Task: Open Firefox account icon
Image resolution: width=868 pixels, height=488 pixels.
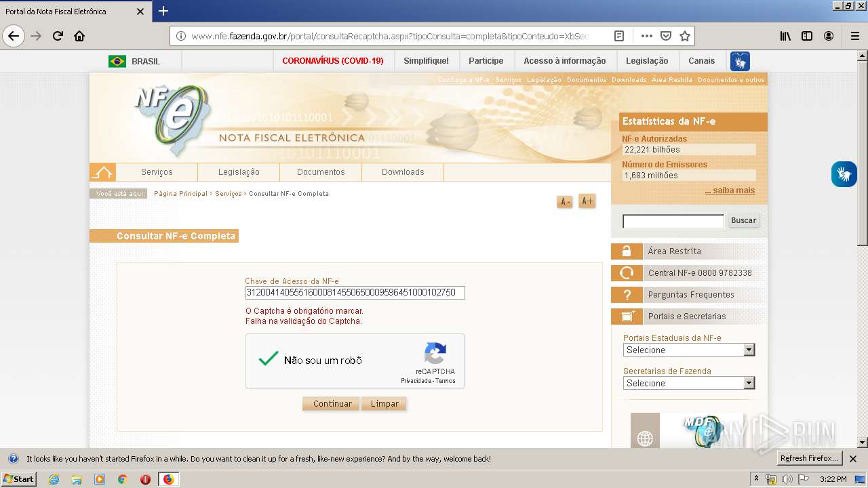Action: click(829, 36)
